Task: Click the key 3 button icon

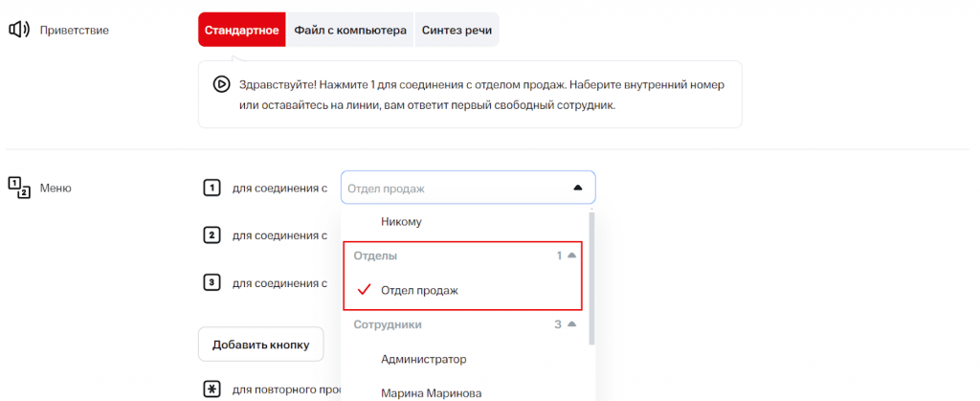Action: coord(212,282)
